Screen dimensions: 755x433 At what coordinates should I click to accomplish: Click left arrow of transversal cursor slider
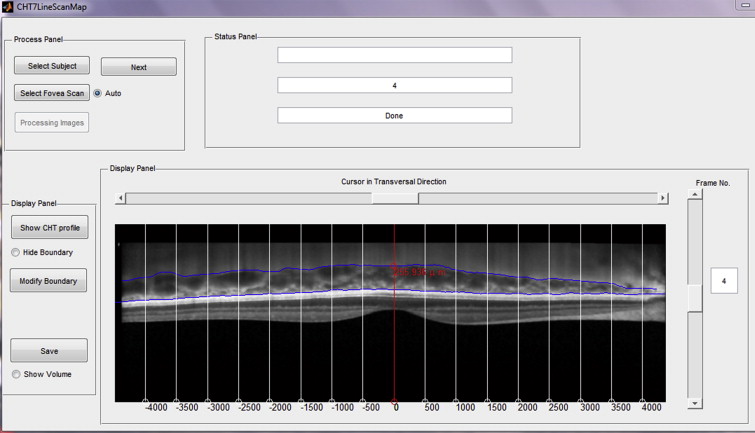pos(121,198)
